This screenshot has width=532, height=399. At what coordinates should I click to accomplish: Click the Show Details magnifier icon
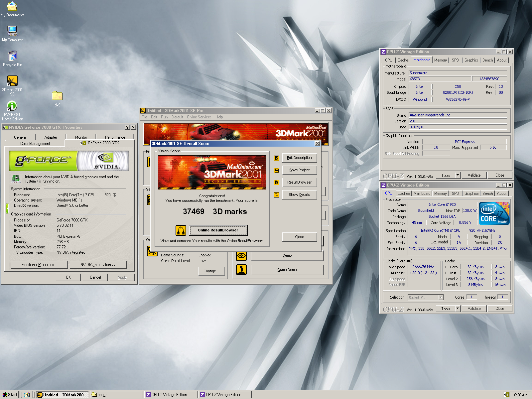click(x=277, y=195)
